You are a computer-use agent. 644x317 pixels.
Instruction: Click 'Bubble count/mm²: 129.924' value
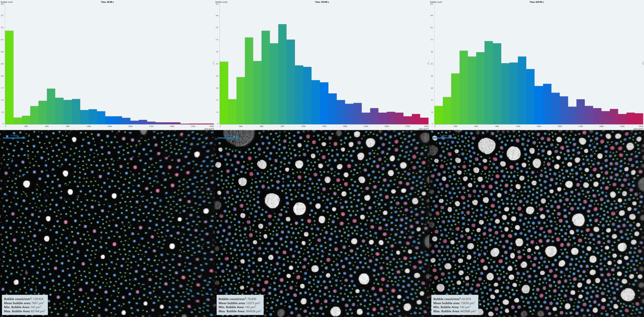click(24, 299)
